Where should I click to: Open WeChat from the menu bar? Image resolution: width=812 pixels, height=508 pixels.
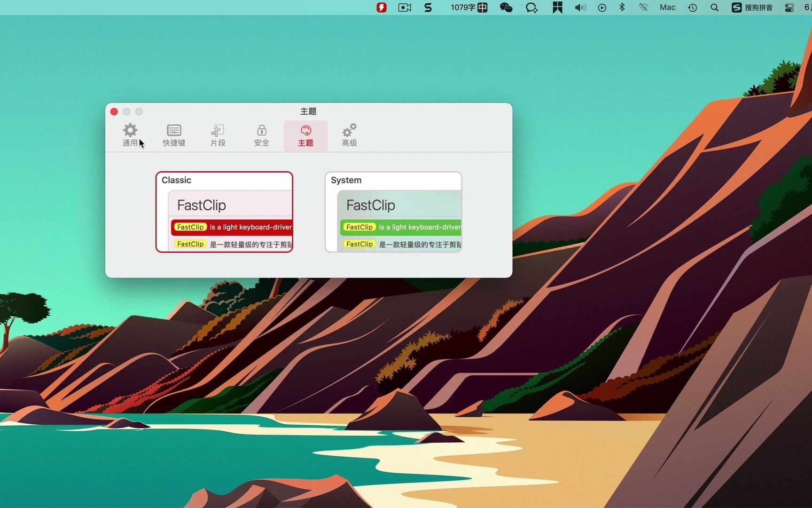pos(506,8)
